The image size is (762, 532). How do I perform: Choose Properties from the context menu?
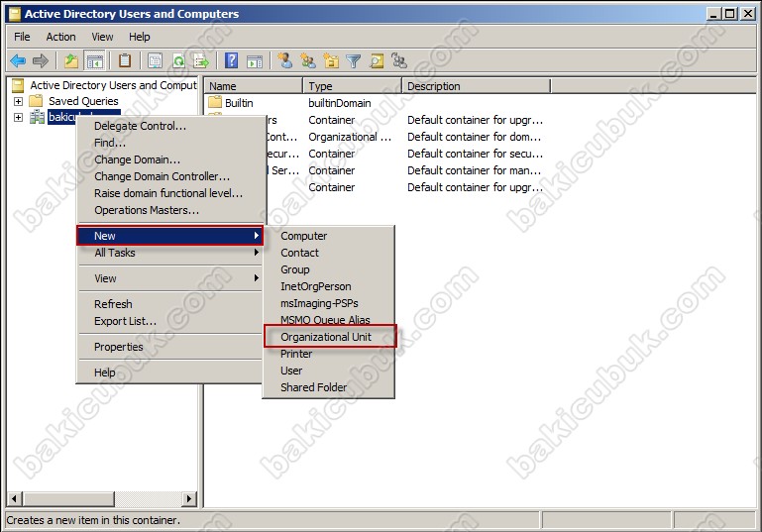tap(171, 347)
